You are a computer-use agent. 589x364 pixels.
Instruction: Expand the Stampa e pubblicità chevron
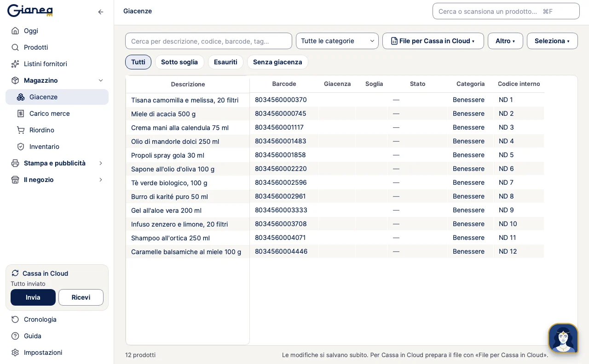(101, 163)
